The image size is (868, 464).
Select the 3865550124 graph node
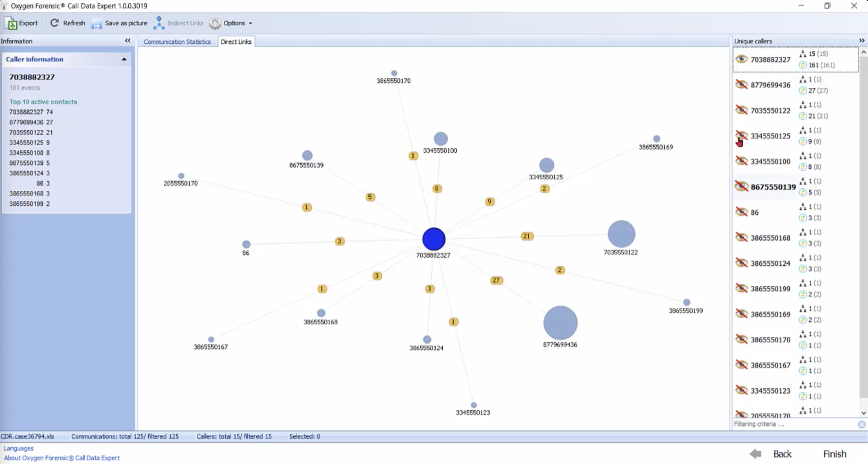click(427, 339)
